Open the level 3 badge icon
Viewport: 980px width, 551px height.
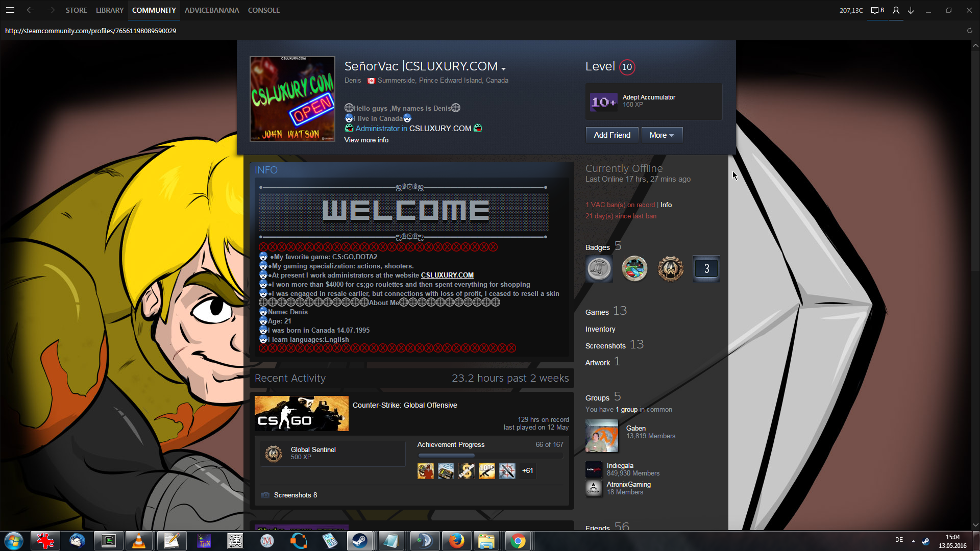tap(706, 268)
